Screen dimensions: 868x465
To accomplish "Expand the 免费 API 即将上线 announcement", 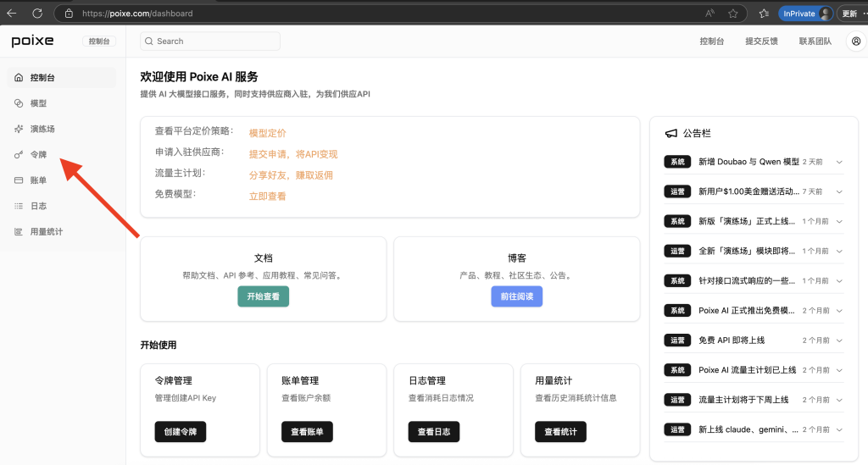I will pyautogui.click(x=839, y=340).
